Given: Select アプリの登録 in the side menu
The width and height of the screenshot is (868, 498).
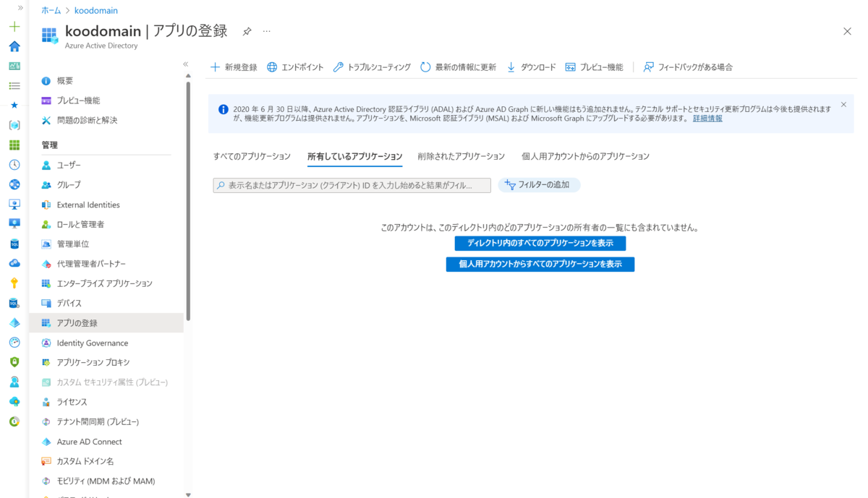Looking at the screenshot, I should [x=106, y=323].
